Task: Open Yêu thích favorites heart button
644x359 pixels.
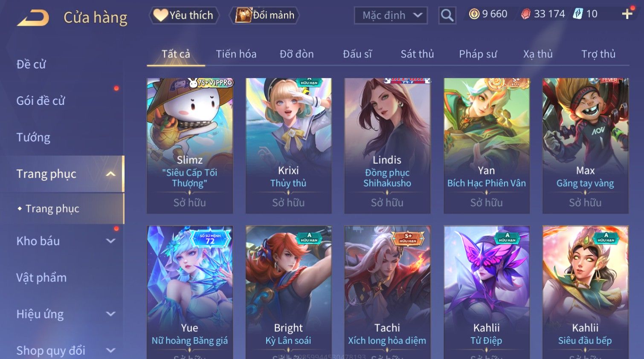Action: pos(184,15)
